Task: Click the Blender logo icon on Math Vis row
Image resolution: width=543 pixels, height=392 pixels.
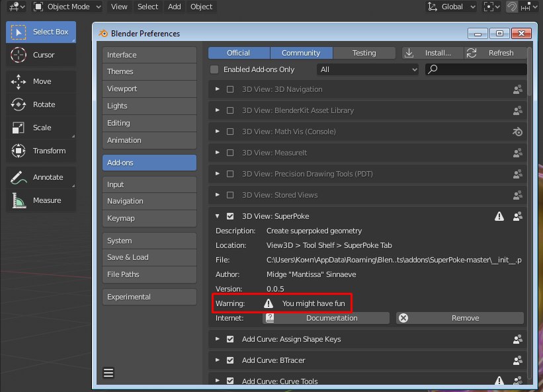Action: point(517,132)
